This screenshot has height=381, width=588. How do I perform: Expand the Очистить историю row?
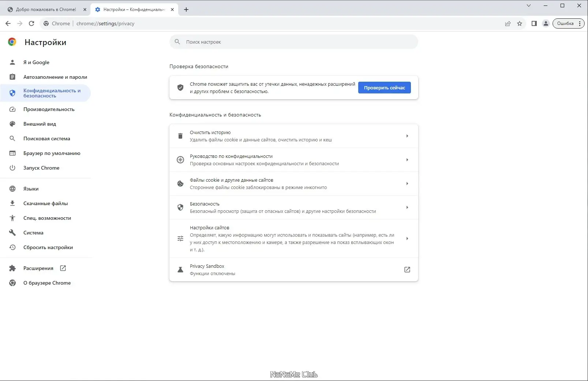coord(407,136)
